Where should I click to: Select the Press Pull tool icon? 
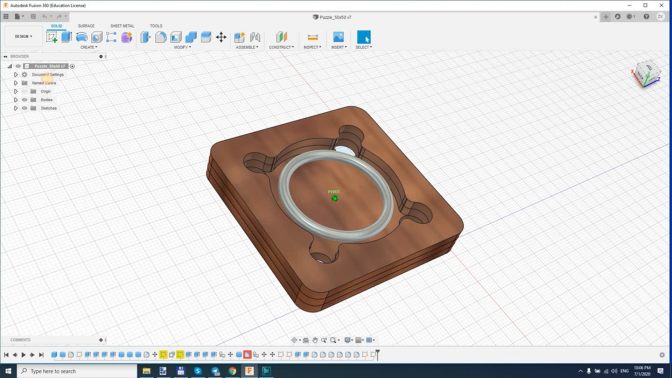click(145, 37)
